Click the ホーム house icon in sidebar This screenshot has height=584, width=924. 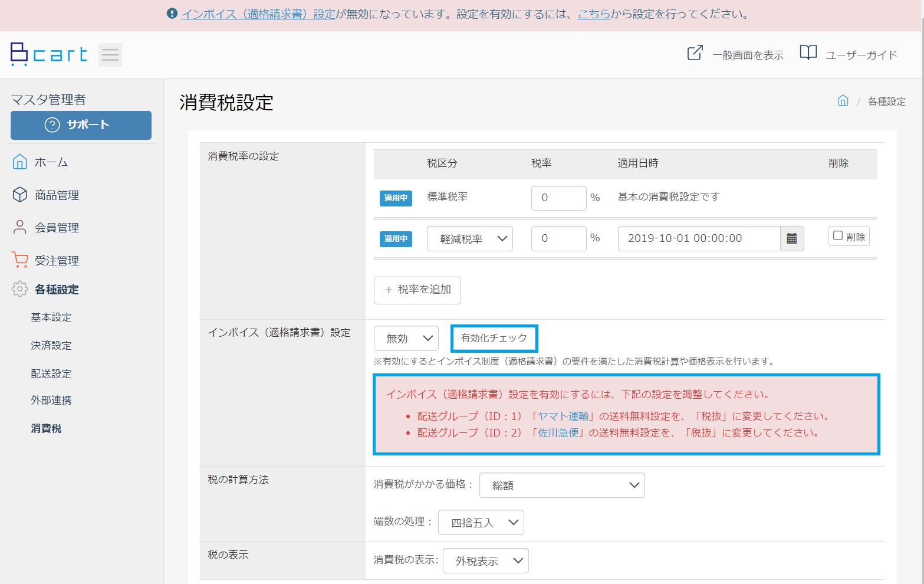click(20, 162)
